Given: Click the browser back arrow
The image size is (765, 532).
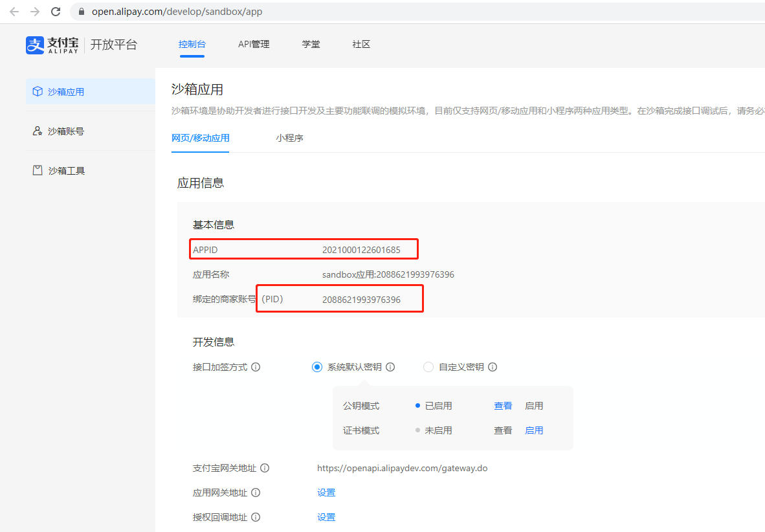Looking at the screenshot, I should [14, 11].
